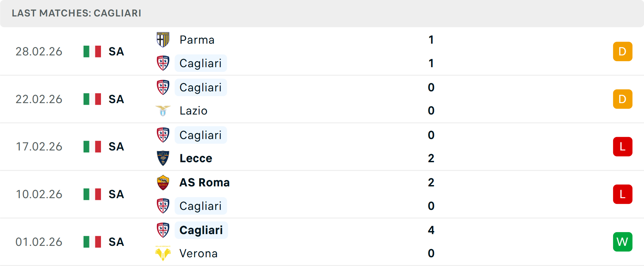Open the AS Roma team link
This screenshot has width=644, height=266.
[205, 182]
